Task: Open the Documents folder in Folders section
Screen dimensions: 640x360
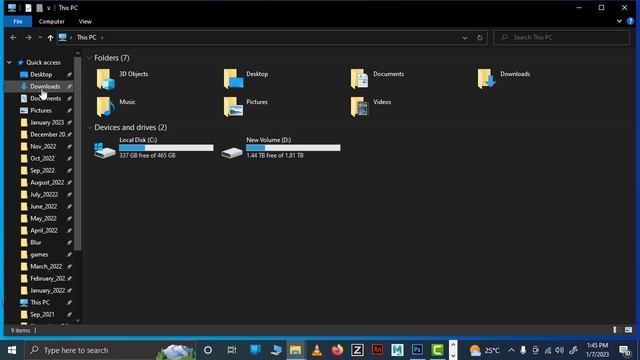Action: tap(378, 78)
